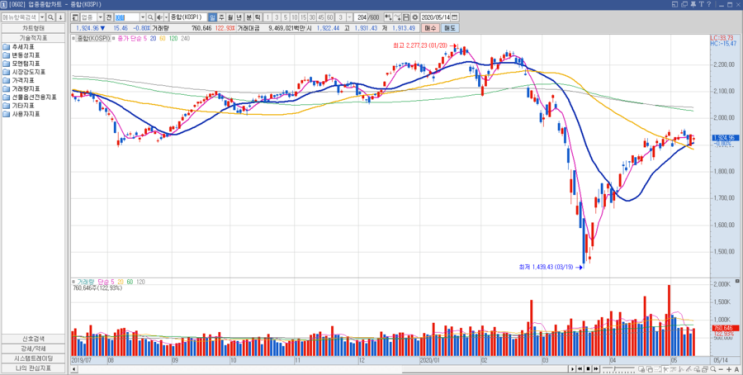Click the duplicate window icon in title bar
Screen dimensions: 743x375
tap(685, 4)
